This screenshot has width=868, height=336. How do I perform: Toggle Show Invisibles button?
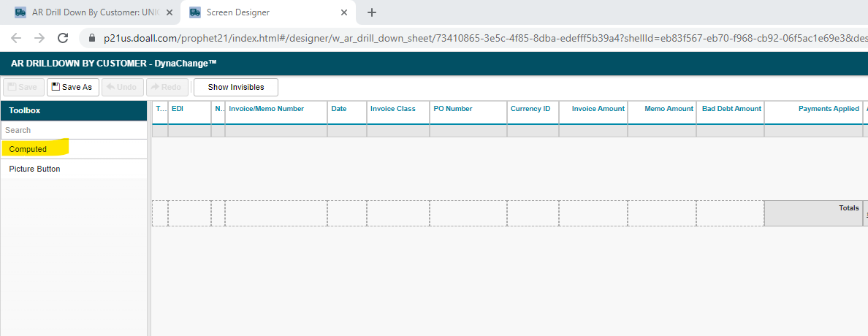click(235, 87)
